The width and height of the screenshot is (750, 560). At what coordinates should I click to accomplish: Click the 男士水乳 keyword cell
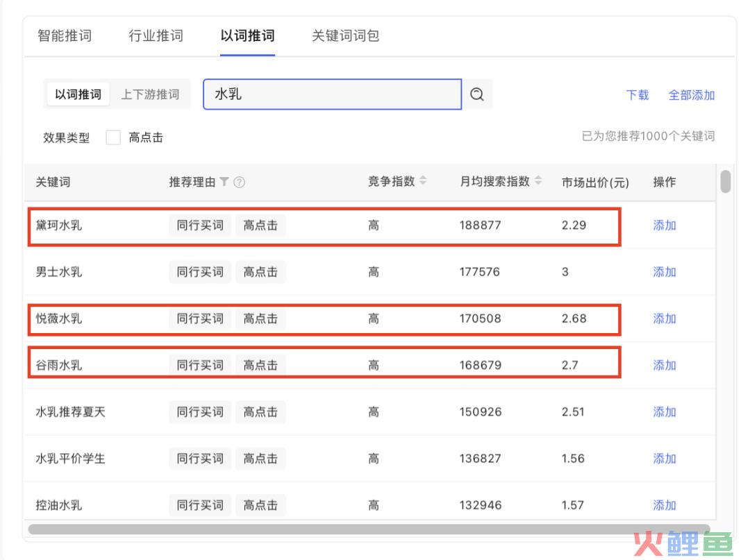pyautogui.click(x=59, y=272)
